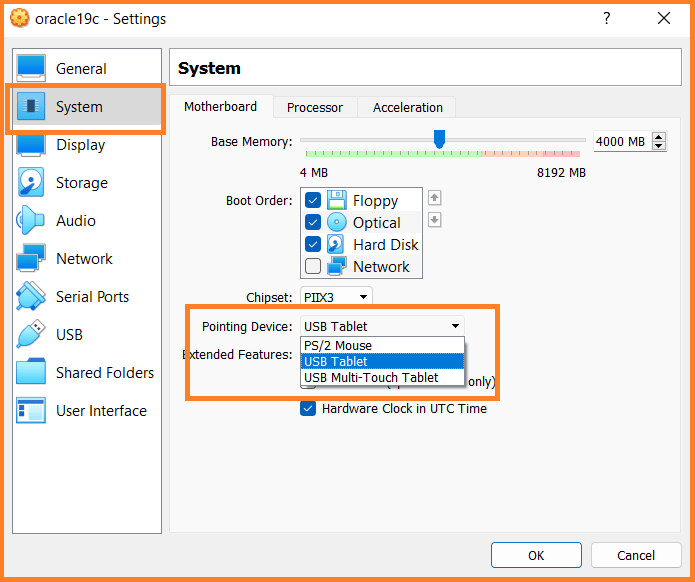Screen dimensions: 695x582
Task: Open the Display monitor icon
Action: [31, 145]
